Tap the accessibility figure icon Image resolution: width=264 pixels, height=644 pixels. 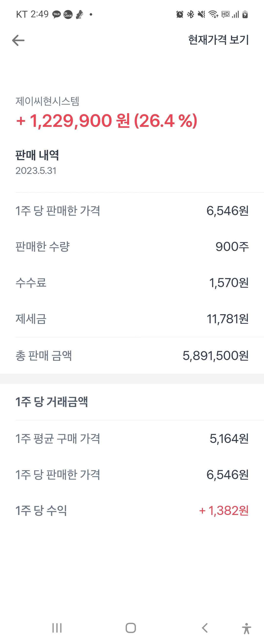[246, 628]
